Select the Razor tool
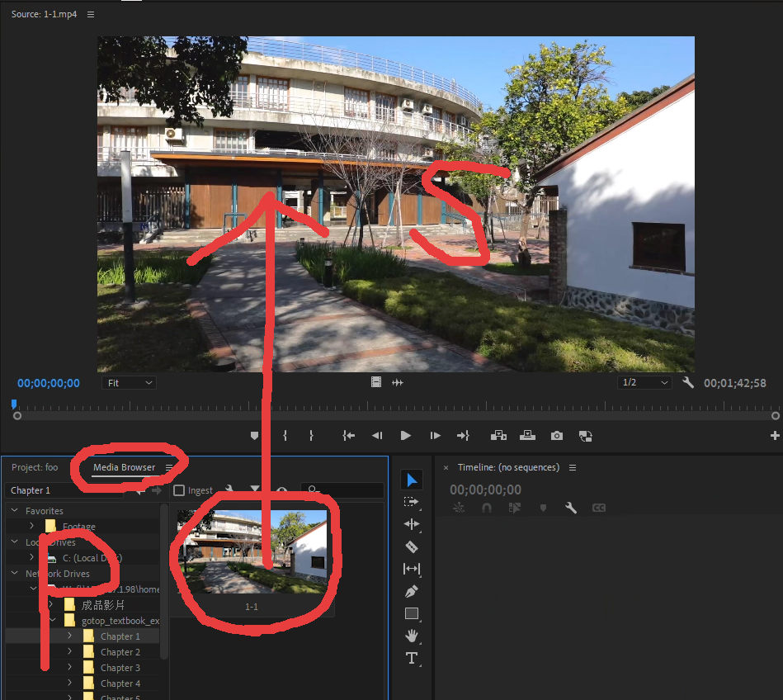Screen dimensions: 783x700 point(411,546)
